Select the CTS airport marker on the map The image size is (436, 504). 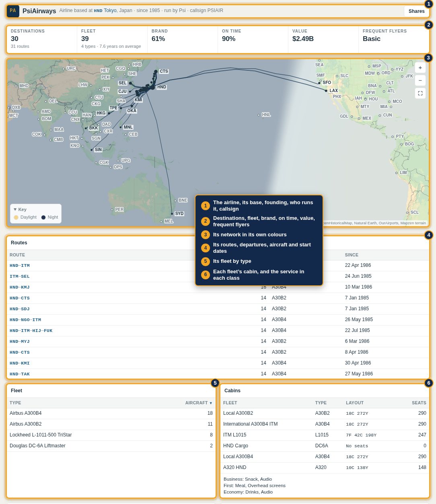coord(156,72)
